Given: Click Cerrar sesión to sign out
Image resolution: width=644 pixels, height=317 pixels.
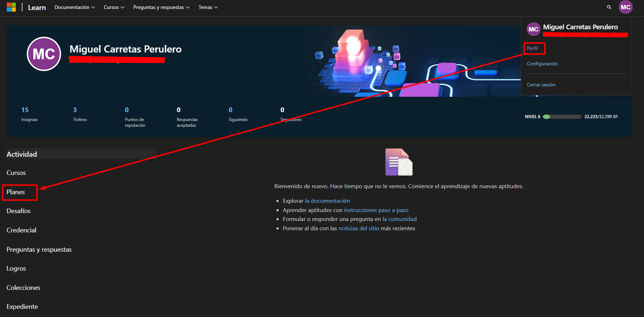Looking at the screenshot, I should [541, 85].
